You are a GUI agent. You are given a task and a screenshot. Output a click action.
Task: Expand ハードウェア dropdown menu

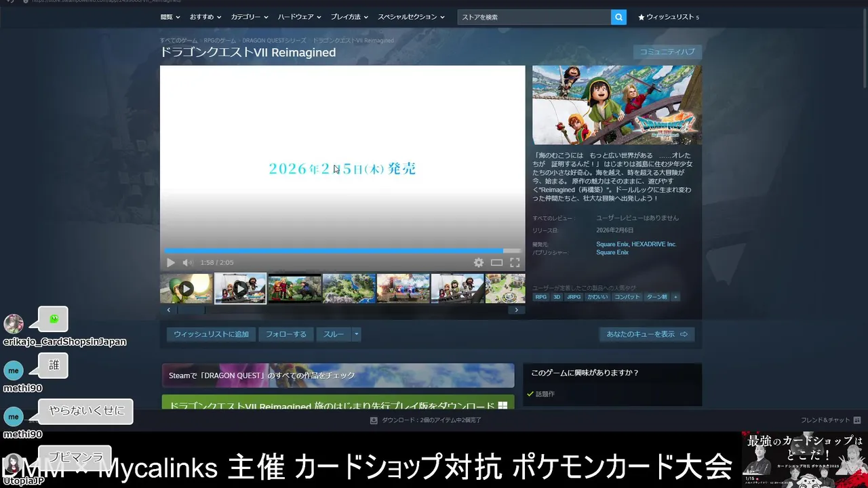point(300,17)
